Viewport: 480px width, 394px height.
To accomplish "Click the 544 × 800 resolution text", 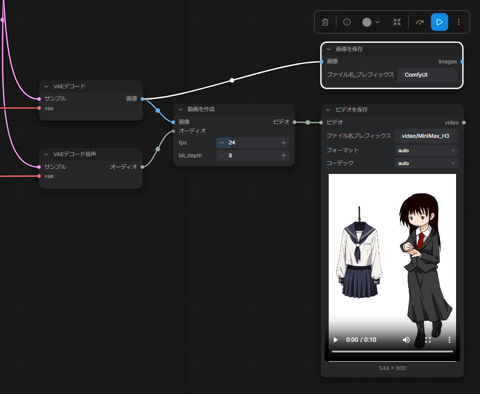I will 392,368.
